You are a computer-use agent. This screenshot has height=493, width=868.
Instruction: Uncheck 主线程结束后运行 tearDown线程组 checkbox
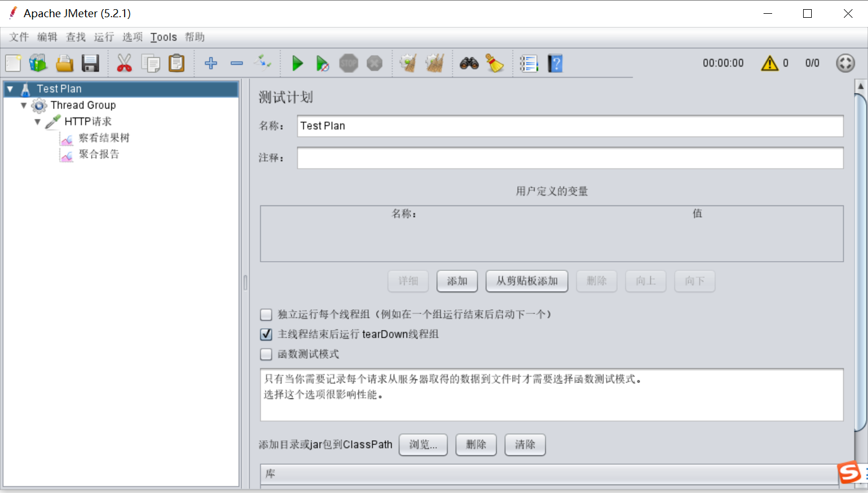tap(266, 334)
